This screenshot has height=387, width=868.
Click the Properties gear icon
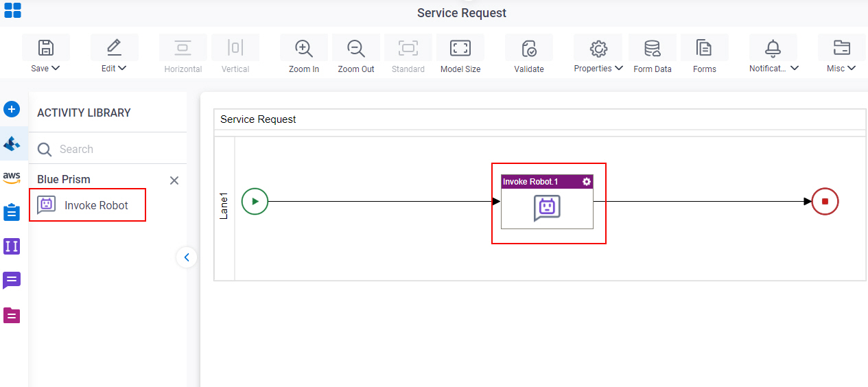(599, 48)
